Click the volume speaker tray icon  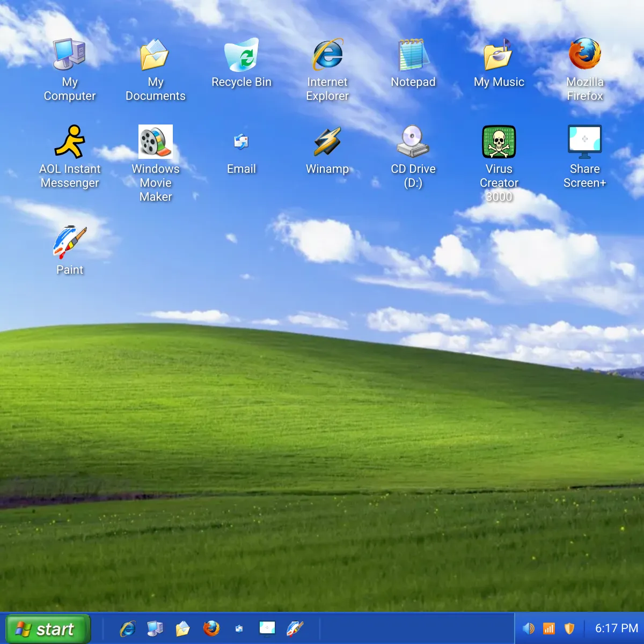coord(529,628)
